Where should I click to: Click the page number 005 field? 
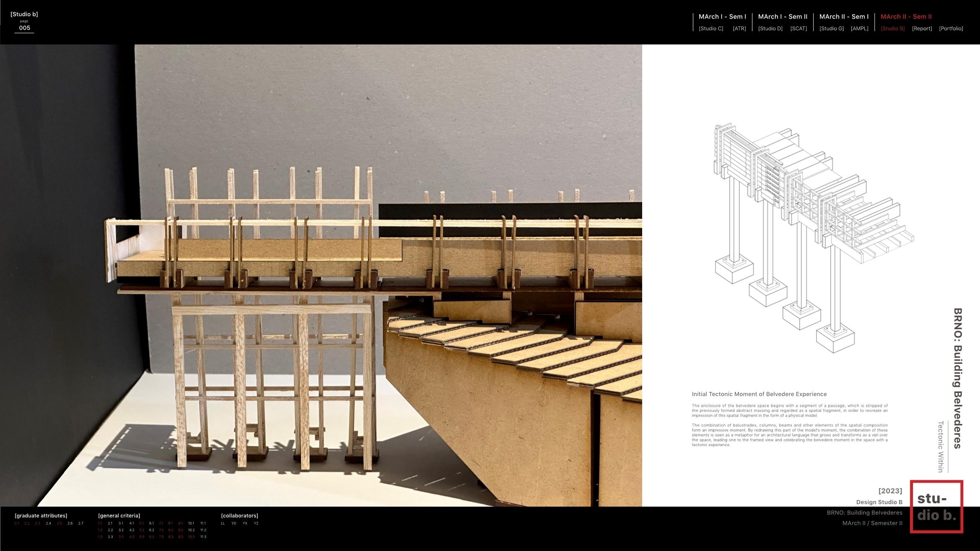[24, 28]
